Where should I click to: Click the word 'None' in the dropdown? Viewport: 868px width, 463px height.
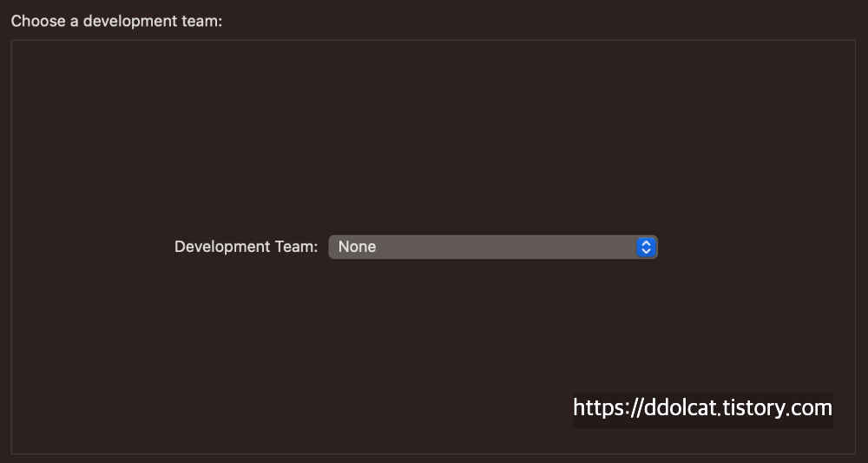pyautogui.click(x=357, y=247)
